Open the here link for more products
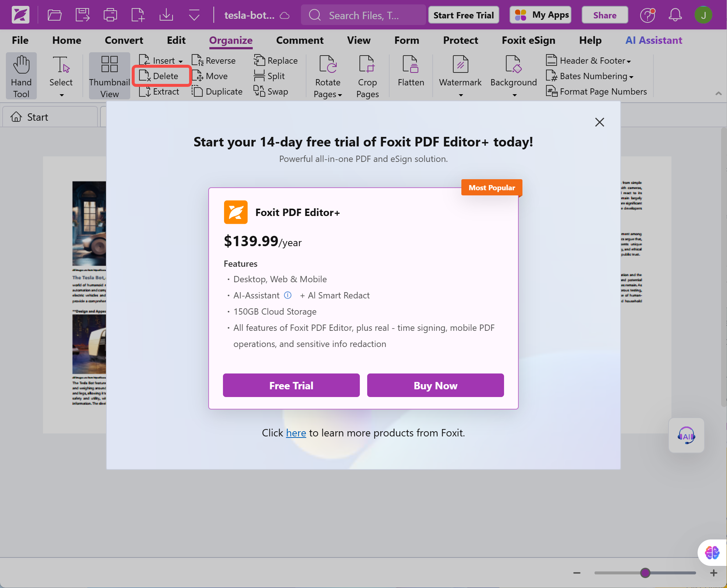The width and height of the screenshot is (727, 588). point(296,433)
